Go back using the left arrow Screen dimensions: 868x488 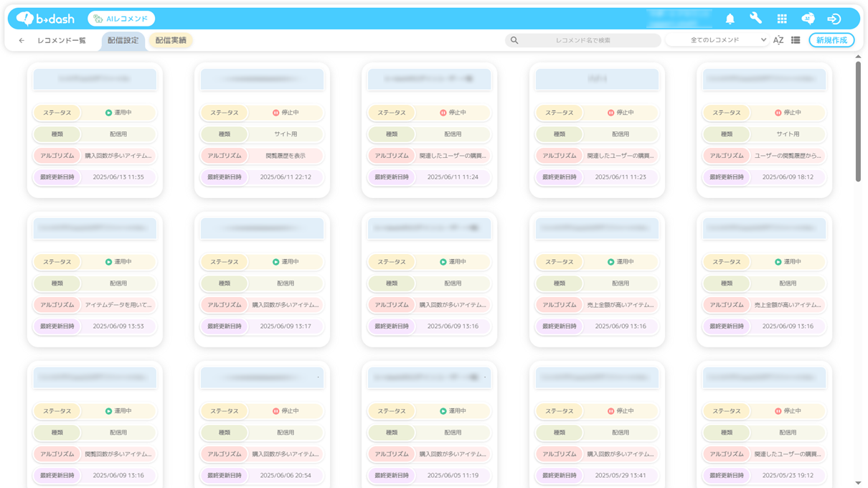pyautogui.click(x=22, y=41)
